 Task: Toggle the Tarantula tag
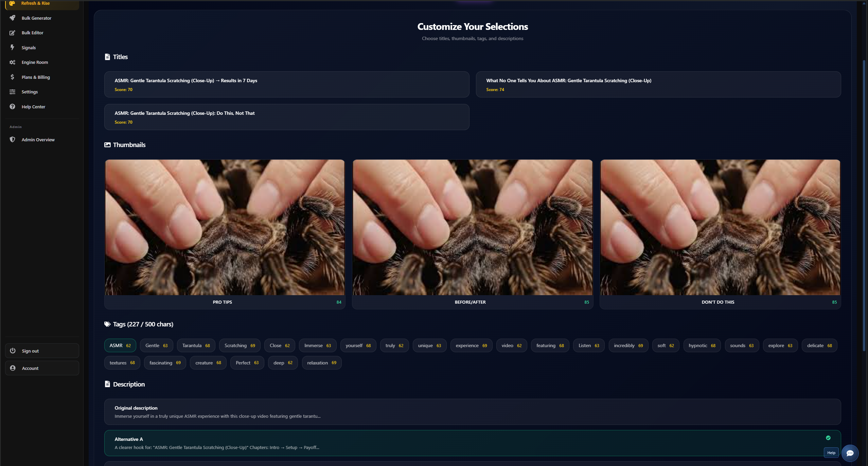(x=196, y=345)
